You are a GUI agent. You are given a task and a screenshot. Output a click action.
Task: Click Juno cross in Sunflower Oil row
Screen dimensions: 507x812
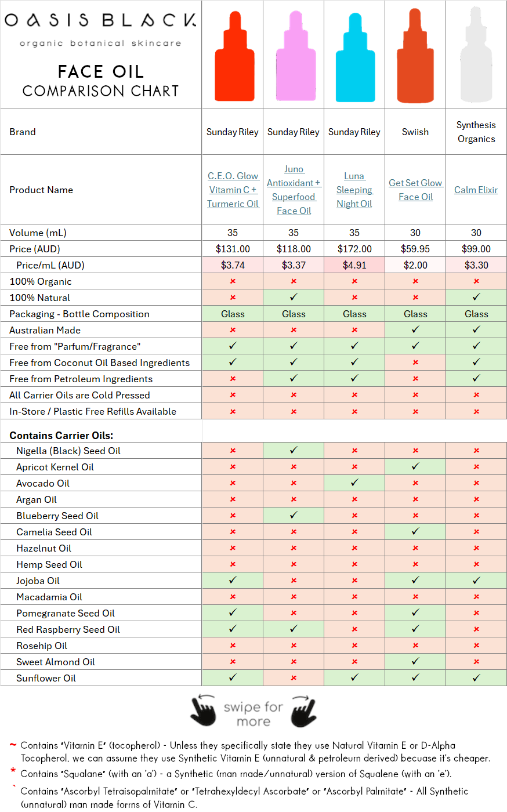(294, 678)
